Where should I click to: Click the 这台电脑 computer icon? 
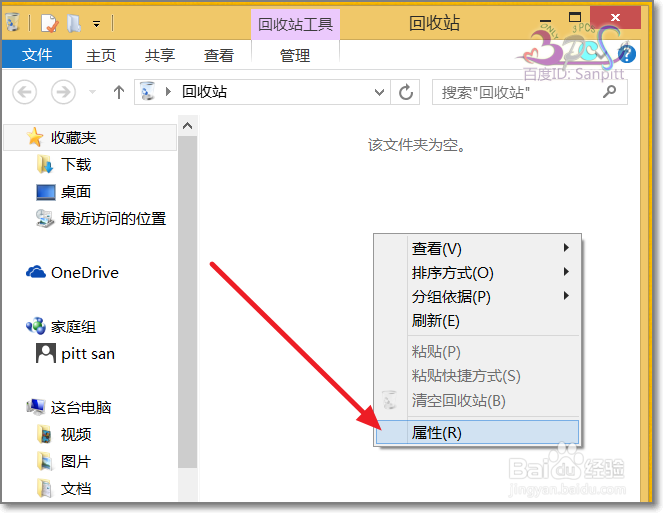[x=36, y=406]
